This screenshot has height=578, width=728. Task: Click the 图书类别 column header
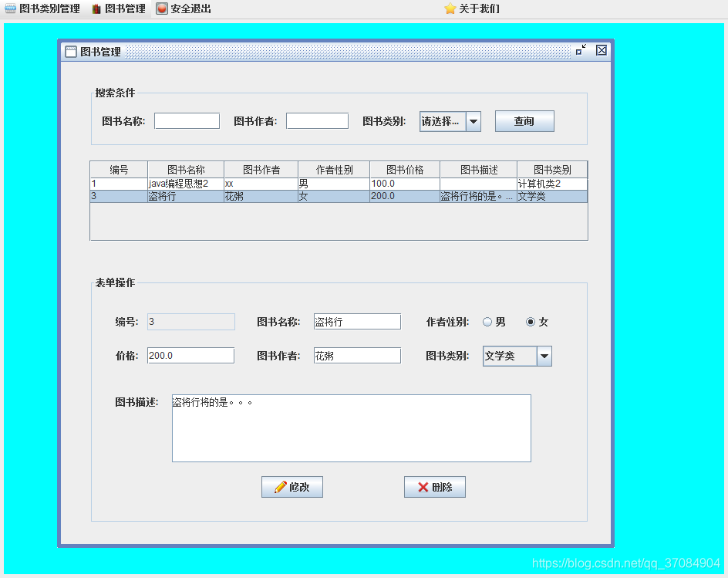point(552,170)
